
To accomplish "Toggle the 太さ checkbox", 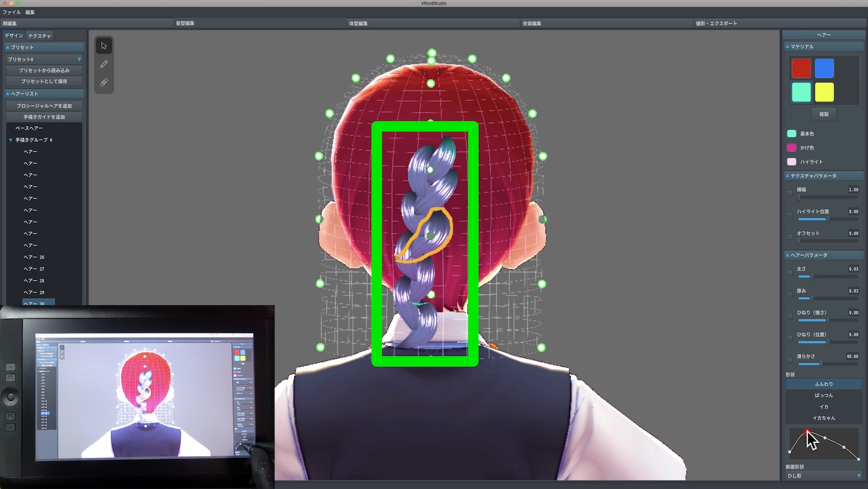I will click(x=790, y=272).
